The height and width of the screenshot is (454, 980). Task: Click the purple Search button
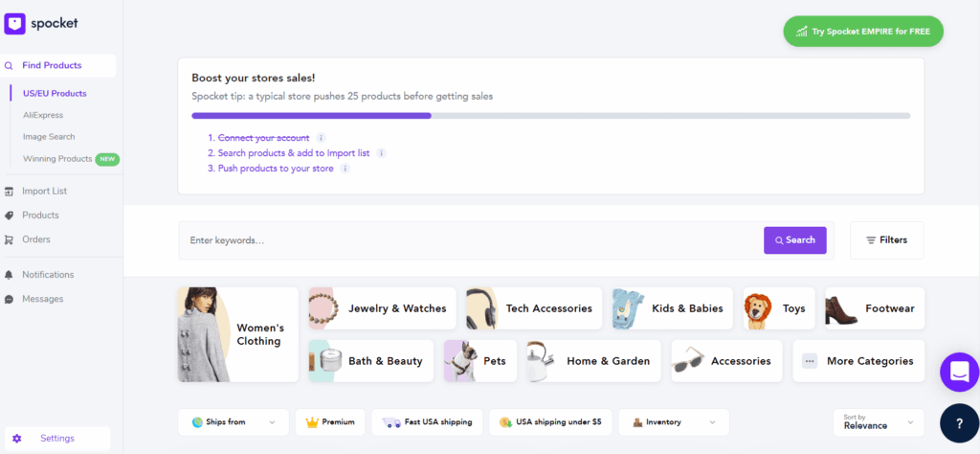(795, 240)
